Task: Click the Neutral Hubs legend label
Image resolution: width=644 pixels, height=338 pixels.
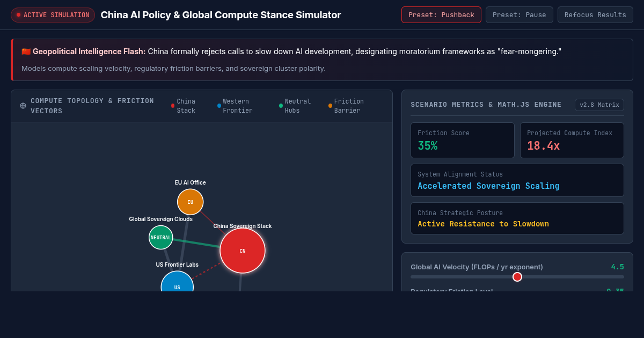Action: pyautogui.click(x=298, y=106)
